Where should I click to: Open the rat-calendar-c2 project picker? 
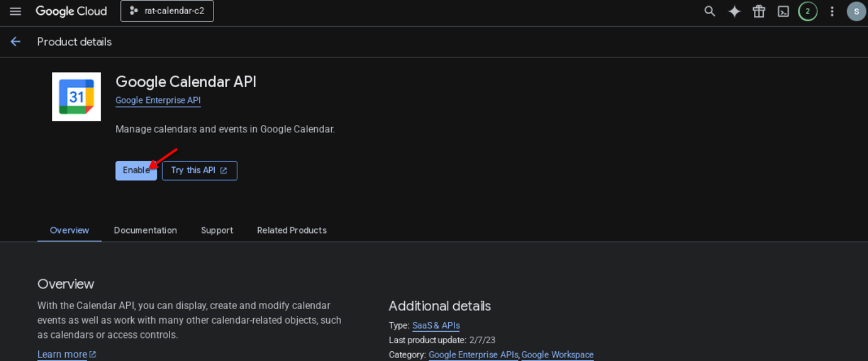click(x=167, y=12)
